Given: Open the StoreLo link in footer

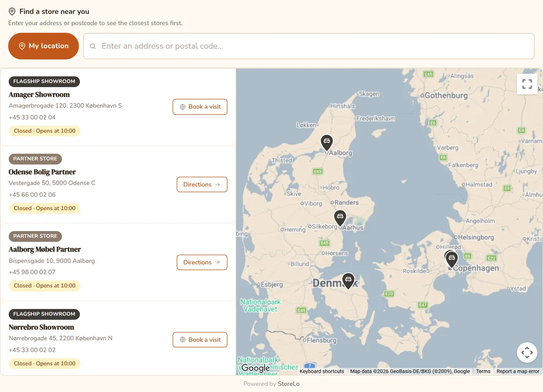Looking at the screenshot, I should click(x=288, y=384).
